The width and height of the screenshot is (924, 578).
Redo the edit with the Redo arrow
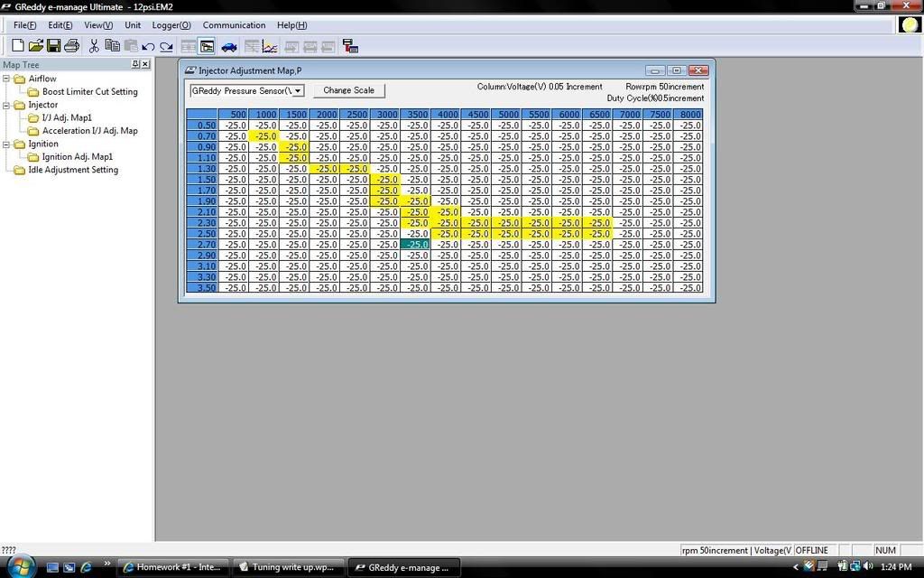click(x=166, y=47)
